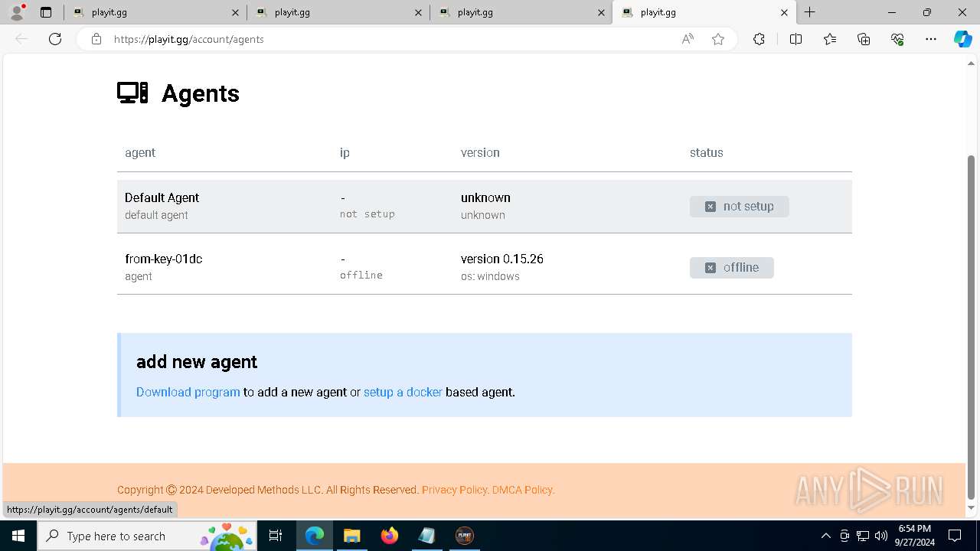980x551 pixels.
Task: Open the playit app taskbar icon
Action: tap(464, 536)
